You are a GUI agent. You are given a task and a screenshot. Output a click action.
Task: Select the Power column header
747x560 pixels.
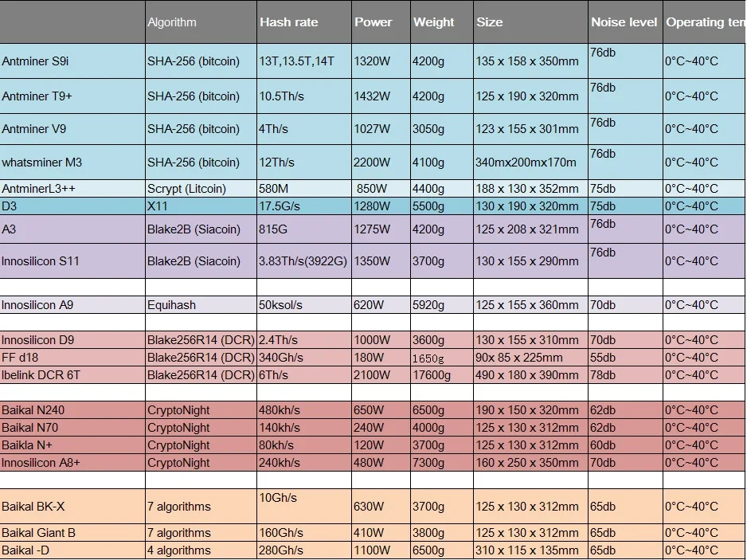(381, 22)
